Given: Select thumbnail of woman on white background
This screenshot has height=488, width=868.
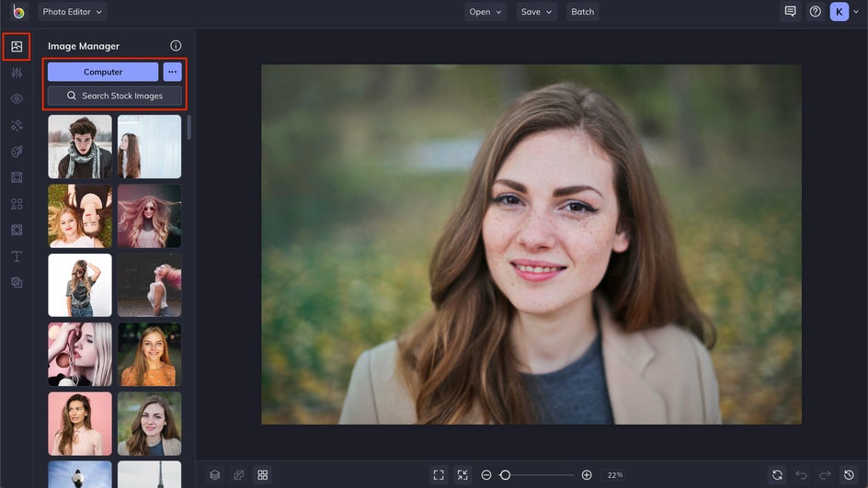Looking at the screenshot, I should coord(80,285).
